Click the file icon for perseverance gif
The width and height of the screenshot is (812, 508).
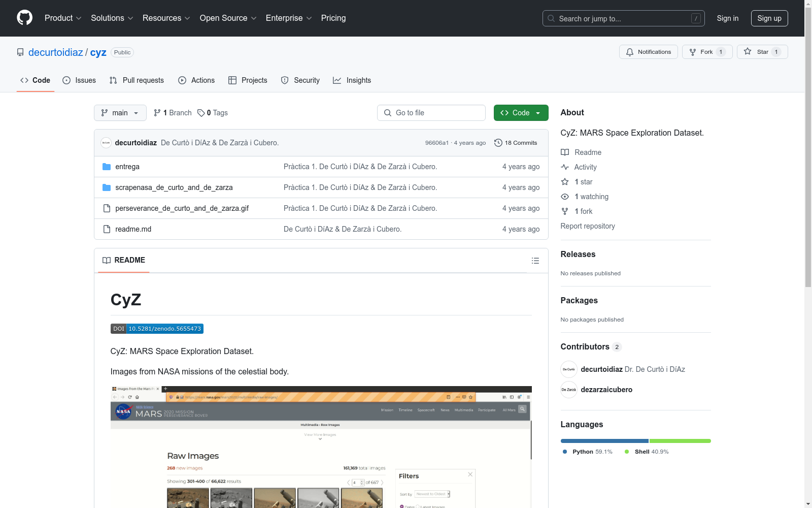coord(107,208)
